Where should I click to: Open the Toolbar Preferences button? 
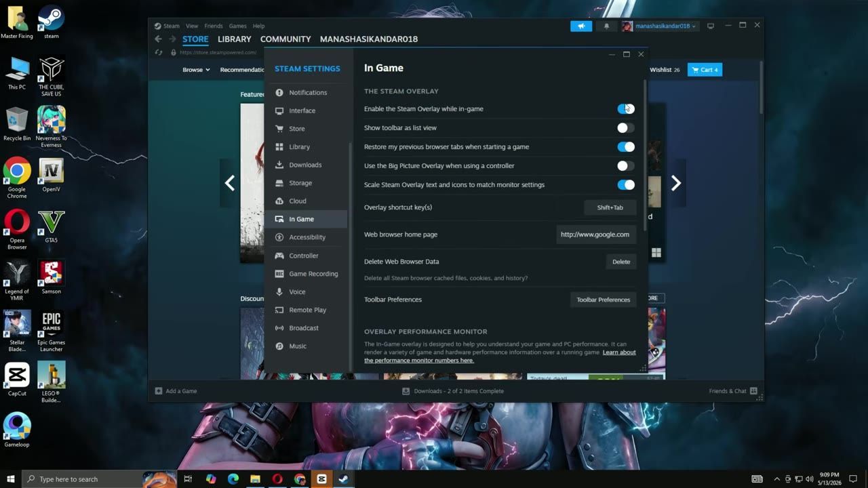pyautogui.click(x=603, y=300)
